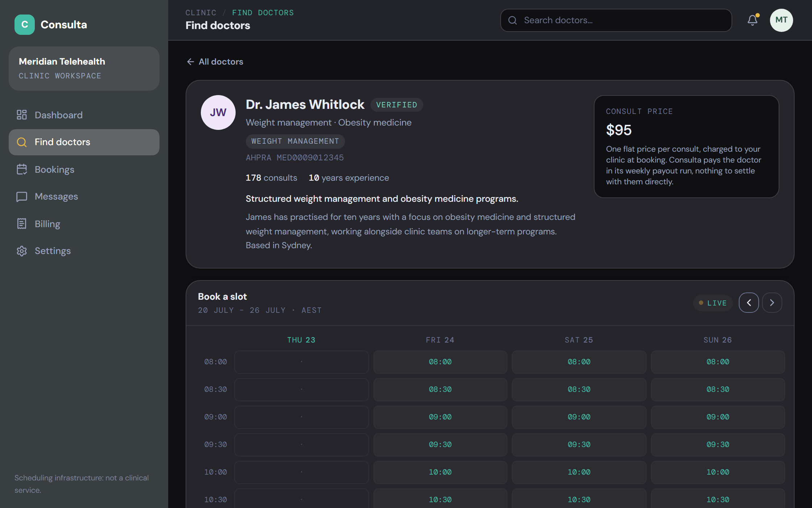Click the THU 23 column header
This screenshot has height=508, width=812.
click(x=301, y=340)
